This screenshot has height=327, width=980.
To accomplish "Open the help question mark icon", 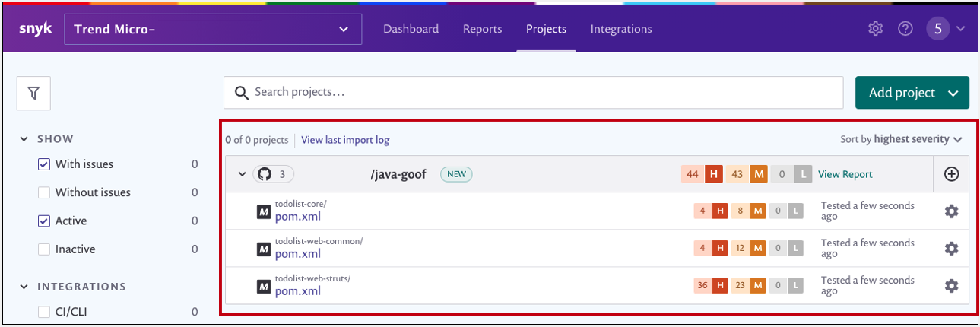I will pos(905,29).
